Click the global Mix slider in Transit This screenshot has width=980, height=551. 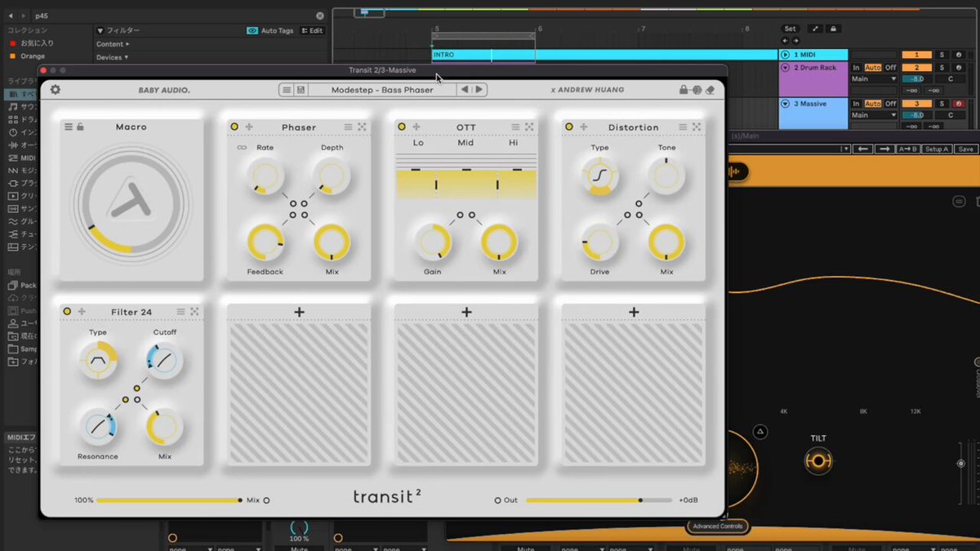pyautogui.click(x=170, y=500)
